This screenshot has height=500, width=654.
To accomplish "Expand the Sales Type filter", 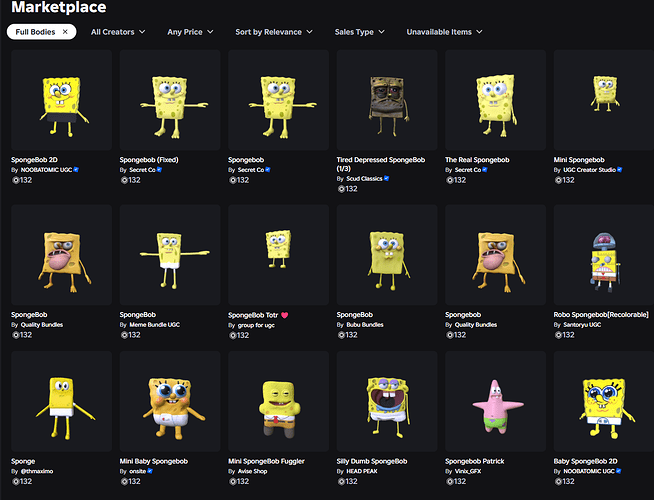I will click(x=360, y=32).
